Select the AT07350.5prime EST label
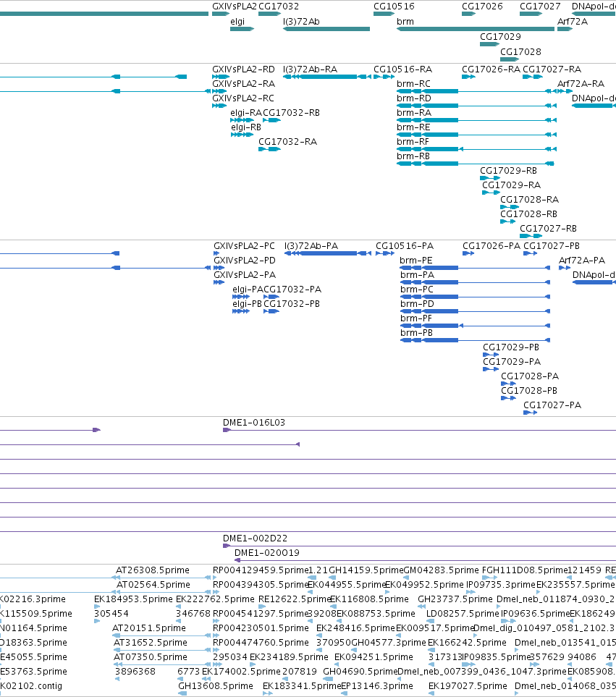The image size is (616, 697). click(x=151, y=657)
